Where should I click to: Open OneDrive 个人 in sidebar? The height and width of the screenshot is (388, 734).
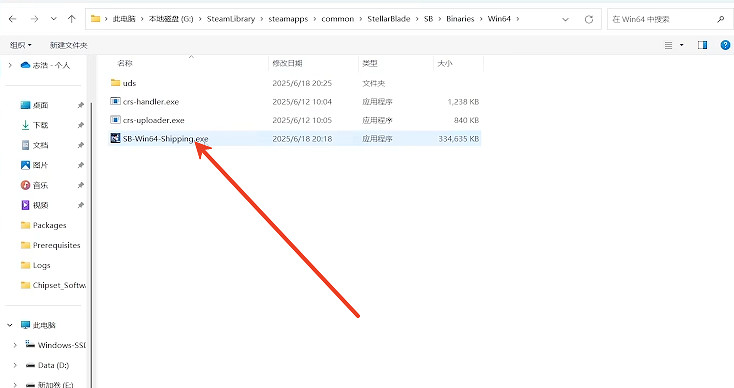(x=45, y=65)
